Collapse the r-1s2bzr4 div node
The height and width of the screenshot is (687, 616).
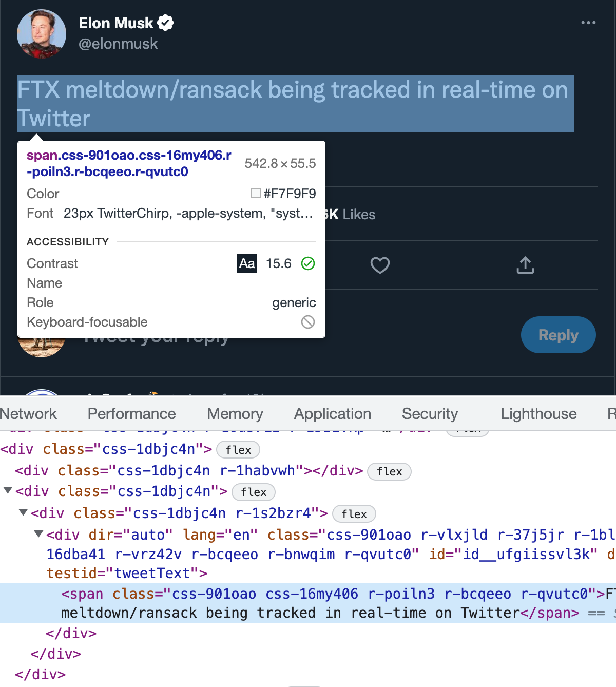pos(23,512)
